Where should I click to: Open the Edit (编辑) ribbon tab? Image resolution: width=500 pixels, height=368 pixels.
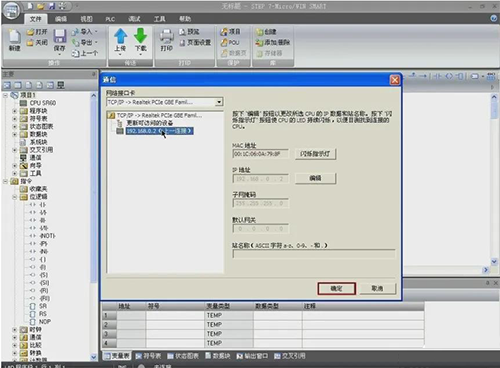pos(61,19)
